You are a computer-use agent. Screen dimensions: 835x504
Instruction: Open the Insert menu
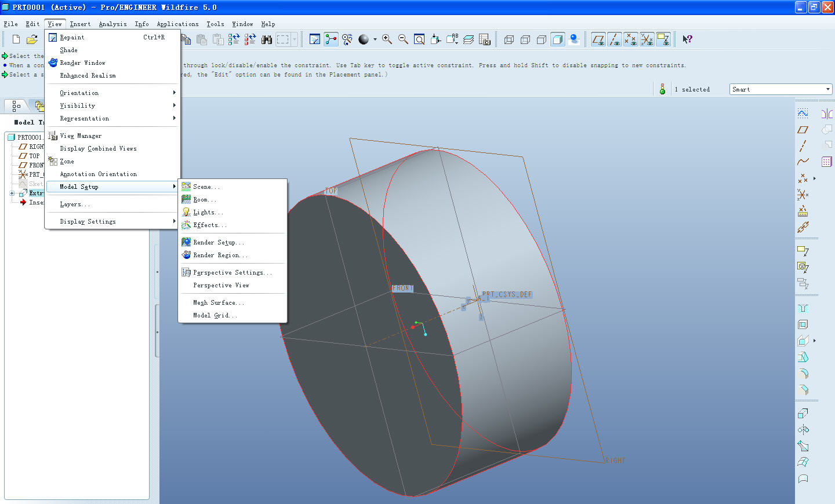pyautogui.click(x=80, y=24)
